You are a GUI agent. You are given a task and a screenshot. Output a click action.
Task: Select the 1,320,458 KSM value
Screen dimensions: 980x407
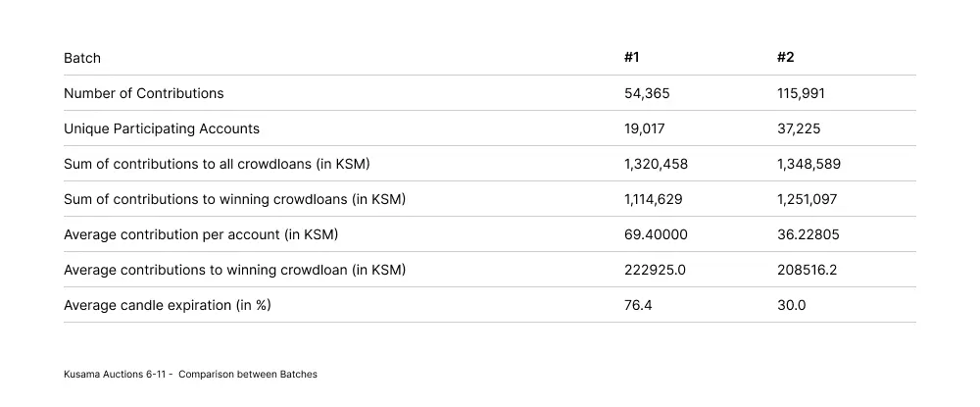pyautogui.click(x=656, y=165)
